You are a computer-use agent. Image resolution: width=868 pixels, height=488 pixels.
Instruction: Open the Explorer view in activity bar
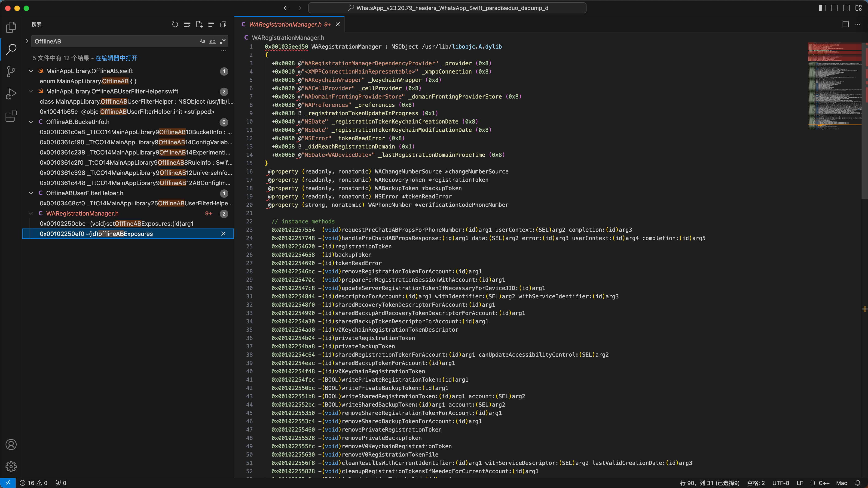tap(11, 27)
